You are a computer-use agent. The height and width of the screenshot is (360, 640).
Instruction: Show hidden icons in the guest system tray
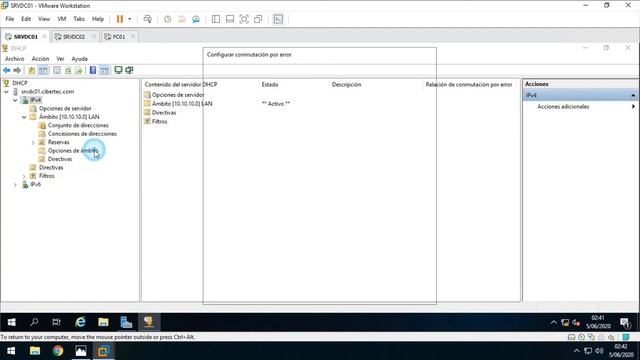click(x=553, y=322)
